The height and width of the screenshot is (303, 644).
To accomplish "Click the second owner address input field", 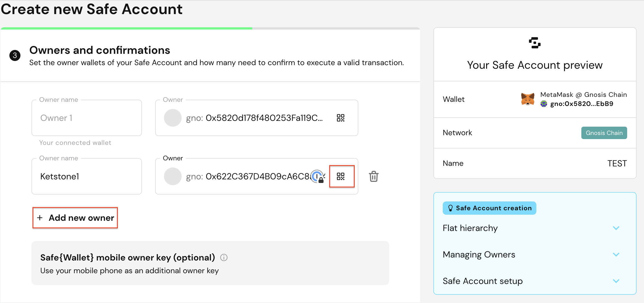I will coord(248,177).
